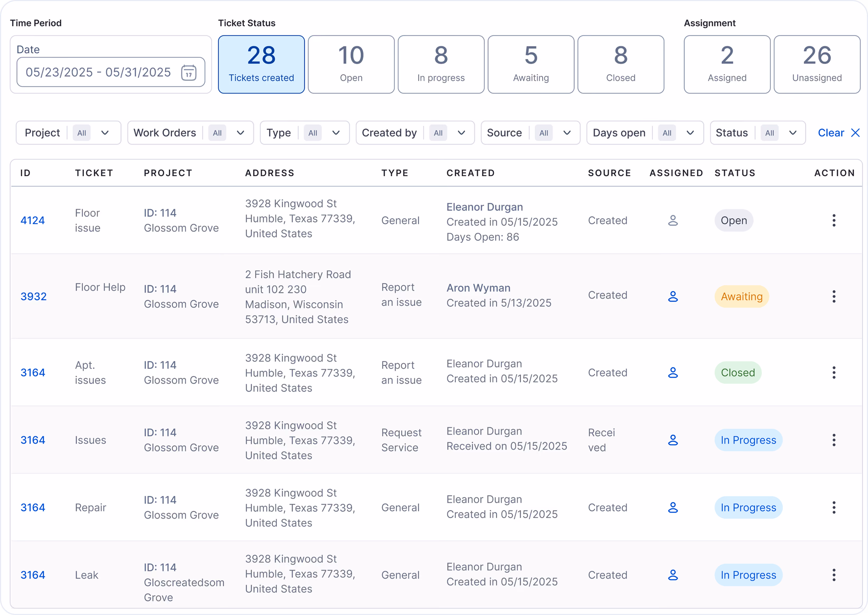The height and width of the screenshot is (615, 868).
Task: Open three-dot menu in the Leak row
Action: tap(834, 575)
